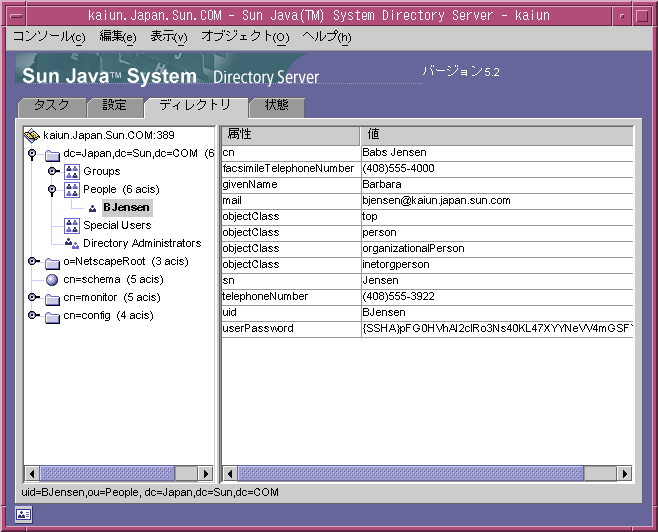Click the Special Users unit icon
This screenshot has height=532, width=658.
click(72, 226)
